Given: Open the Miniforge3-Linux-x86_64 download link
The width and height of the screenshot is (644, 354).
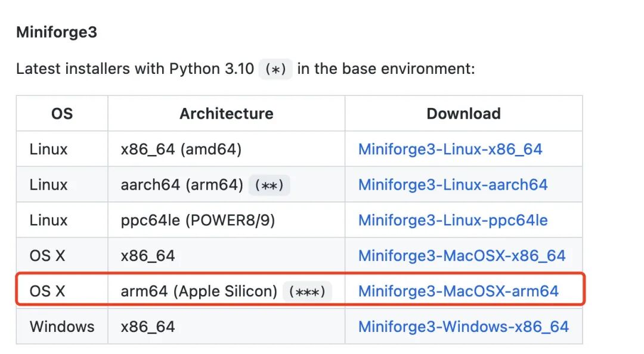Looking at the screenshot, I should pos(450,149).
